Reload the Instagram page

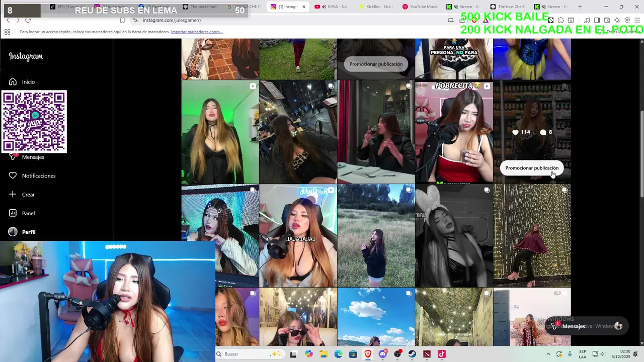coord(28,20)
